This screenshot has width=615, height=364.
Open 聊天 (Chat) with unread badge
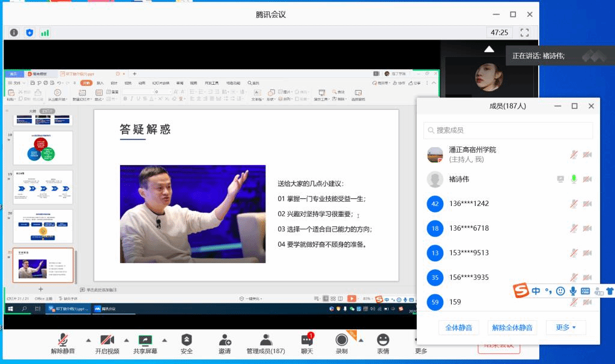coord(307,341)
